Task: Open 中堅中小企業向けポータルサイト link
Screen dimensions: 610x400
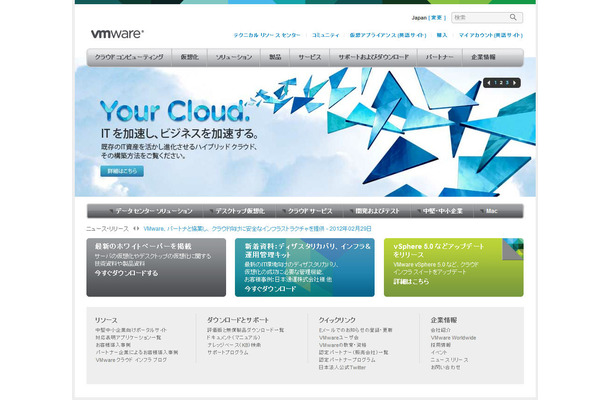Action: [131, 330]
